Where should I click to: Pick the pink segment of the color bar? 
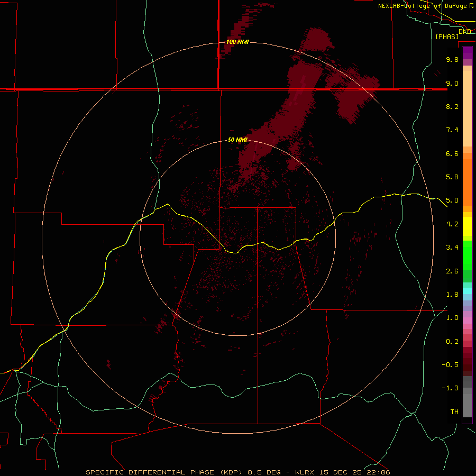tap(467, 321)
